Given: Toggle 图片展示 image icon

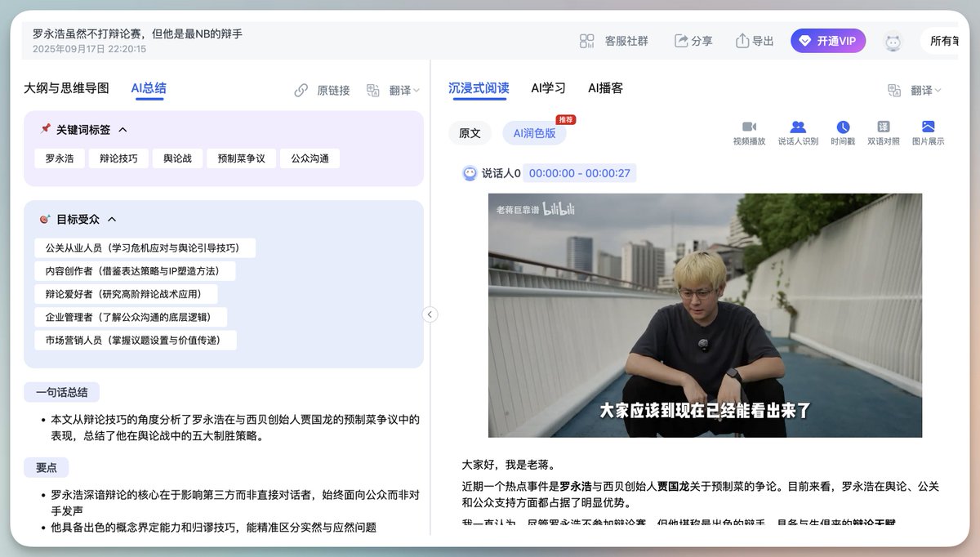Looking at the screenshot, I should [928, 127].
